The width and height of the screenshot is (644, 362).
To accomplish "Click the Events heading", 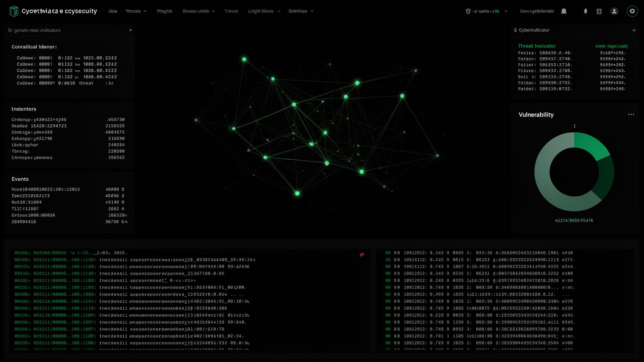I will click(20, 179).
